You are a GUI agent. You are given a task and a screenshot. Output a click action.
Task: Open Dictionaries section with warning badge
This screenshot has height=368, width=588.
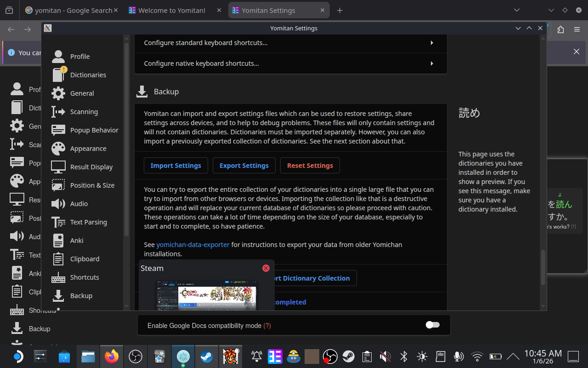pos(59,75)
